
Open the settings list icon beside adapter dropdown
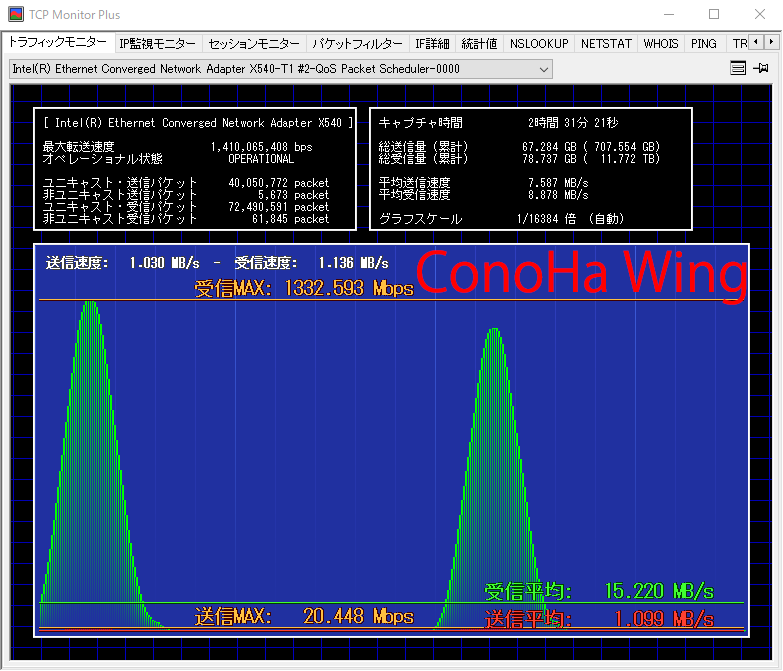click(738, 69)
